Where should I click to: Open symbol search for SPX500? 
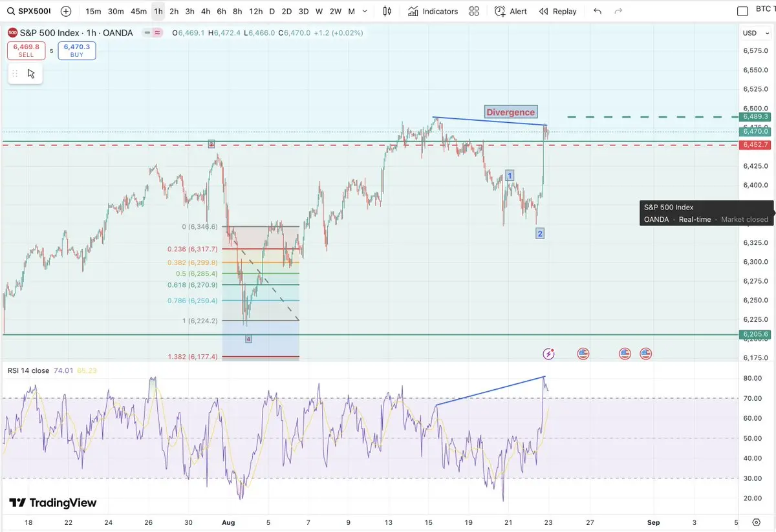28,11
